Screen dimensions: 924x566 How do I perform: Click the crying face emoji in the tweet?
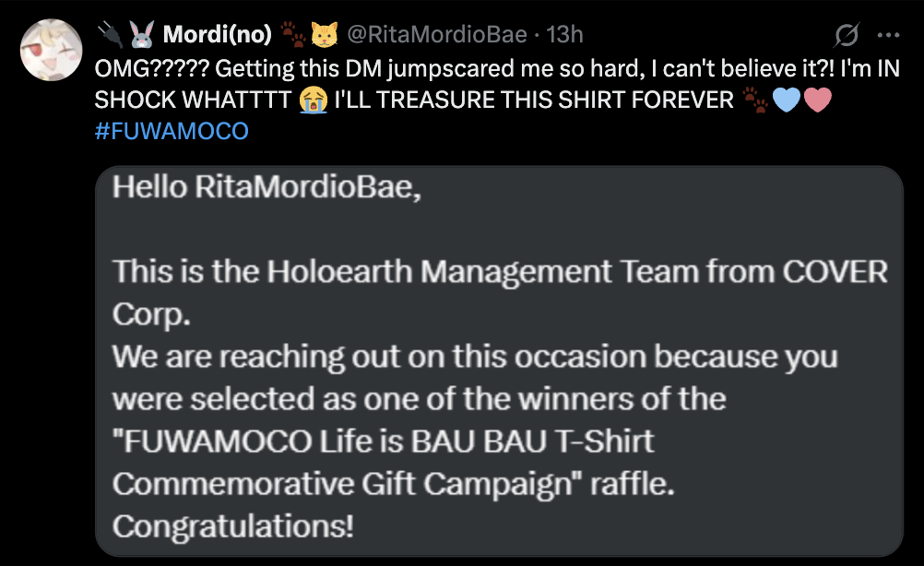[313, 100]
